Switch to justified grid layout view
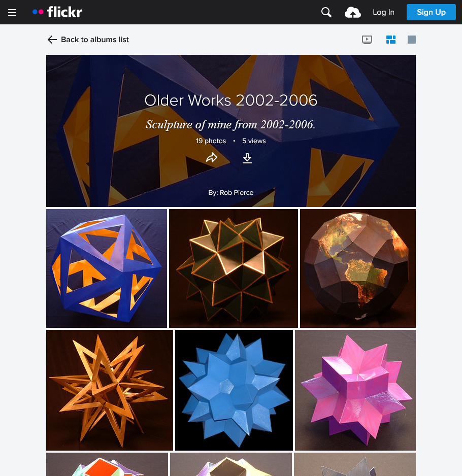 390,40
